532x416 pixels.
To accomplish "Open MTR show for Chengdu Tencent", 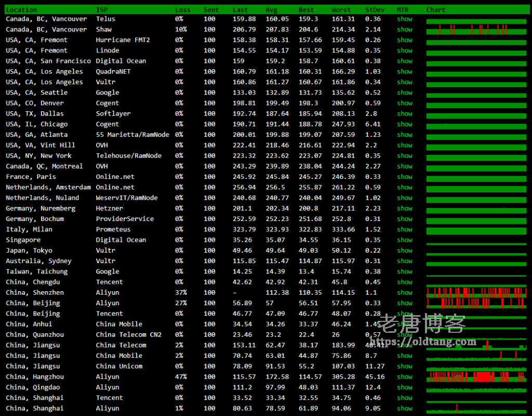I will (x=404, y=282).
